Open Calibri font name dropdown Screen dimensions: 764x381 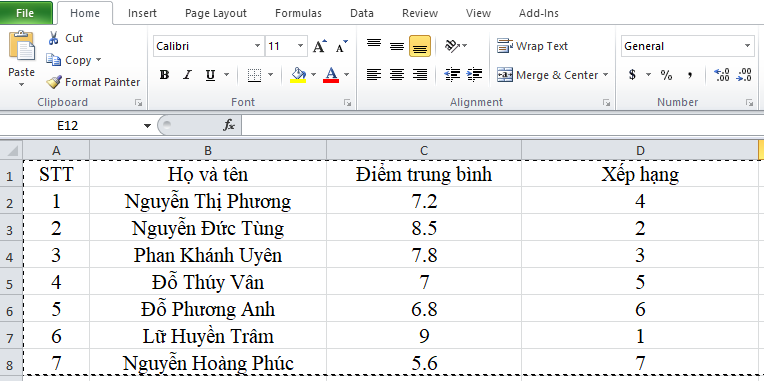257,46
